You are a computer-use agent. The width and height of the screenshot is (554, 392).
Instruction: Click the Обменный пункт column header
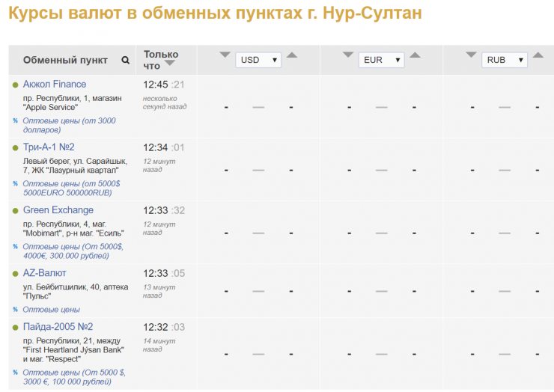[65, 61]
